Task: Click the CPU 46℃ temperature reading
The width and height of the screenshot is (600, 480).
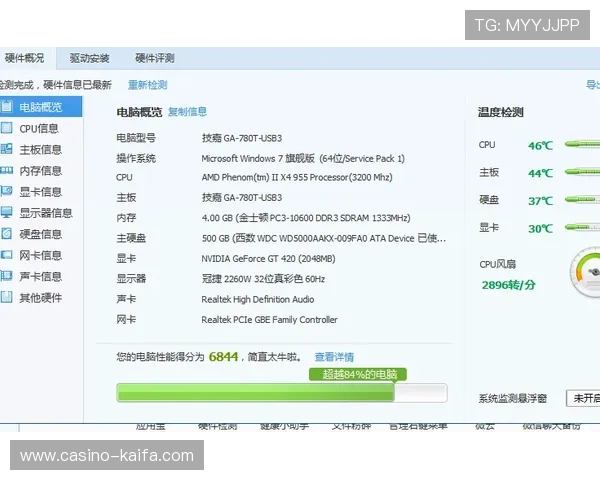Action: click(540, 145)
